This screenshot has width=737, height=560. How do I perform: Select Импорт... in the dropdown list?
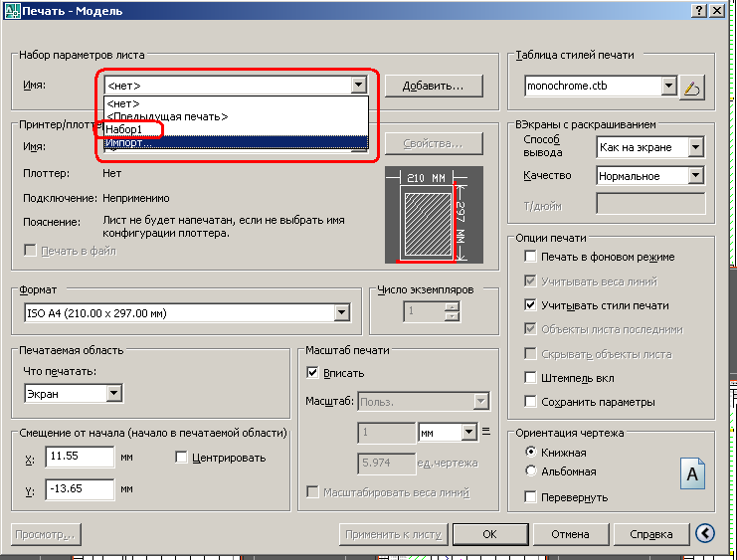coord(236,142)
